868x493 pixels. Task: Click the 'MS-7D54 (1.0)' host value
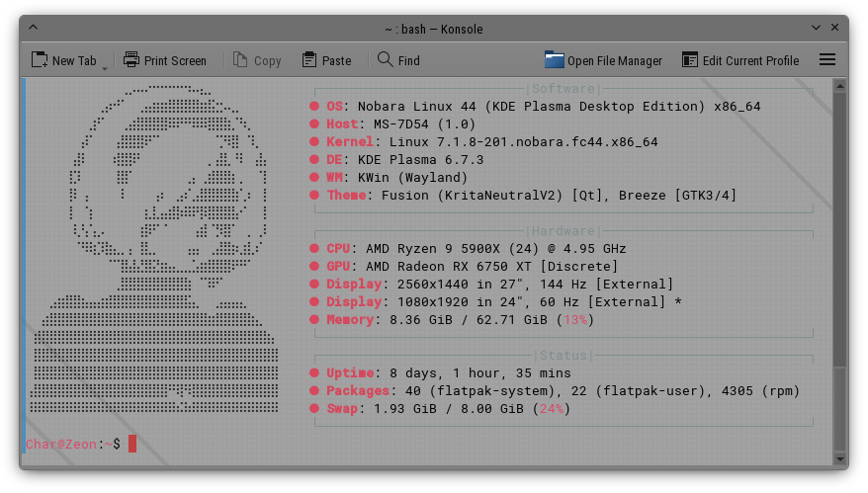coord(424,123)
